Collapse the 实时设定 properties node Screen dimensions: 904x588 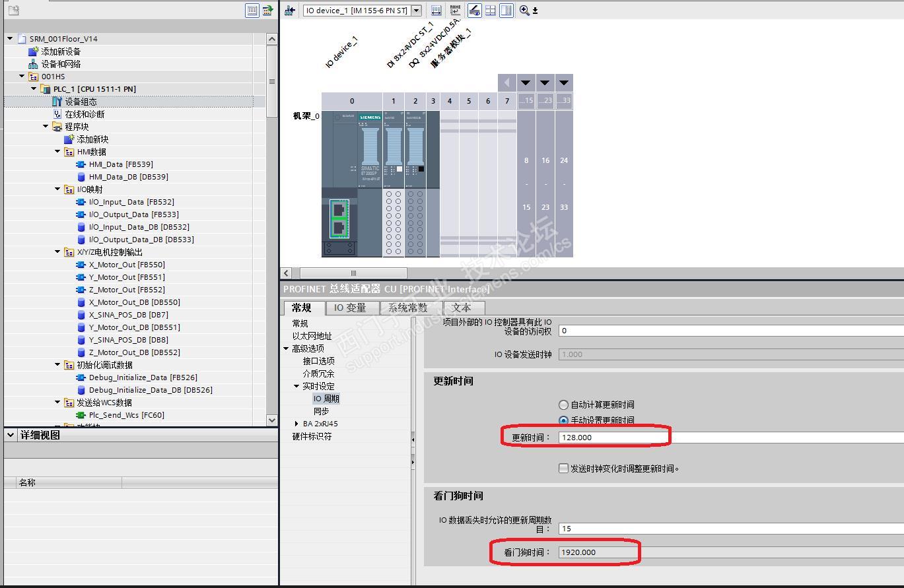tap(296, 386)
